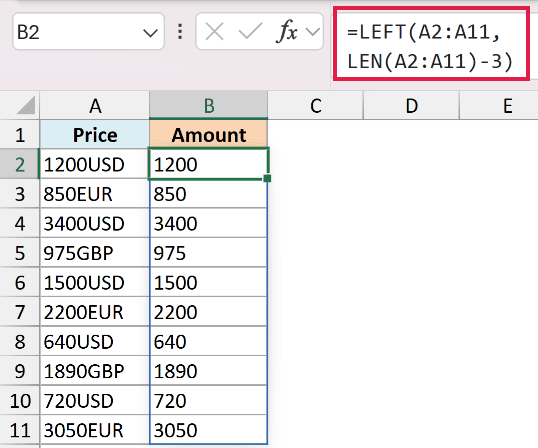Screen dimensions: 538x448
Task: Select row 10 header
Action: pos(20,400)
